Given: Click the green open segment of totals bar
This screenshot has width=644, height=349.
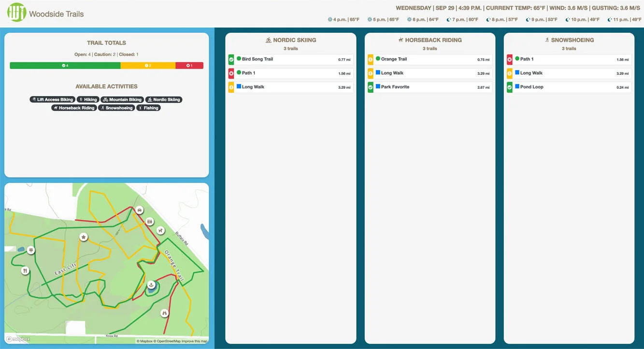Looking at the screenshot, I should [65, 65].
